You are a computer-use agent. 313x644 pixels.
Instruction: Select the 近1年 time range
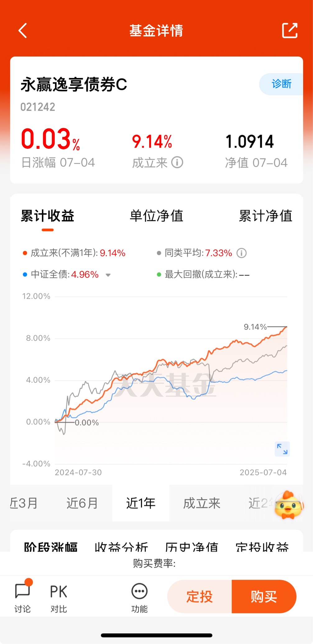pyautogui.click(x=141, y=503)
